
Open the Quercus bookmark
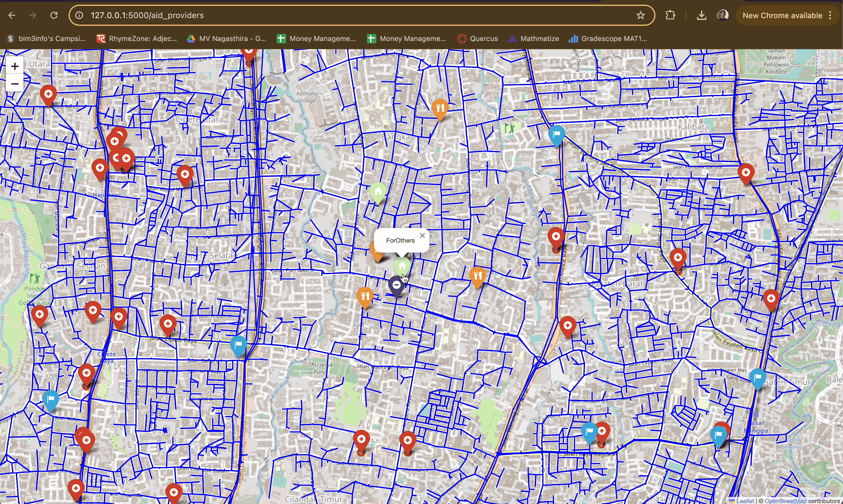pos(477,39)
